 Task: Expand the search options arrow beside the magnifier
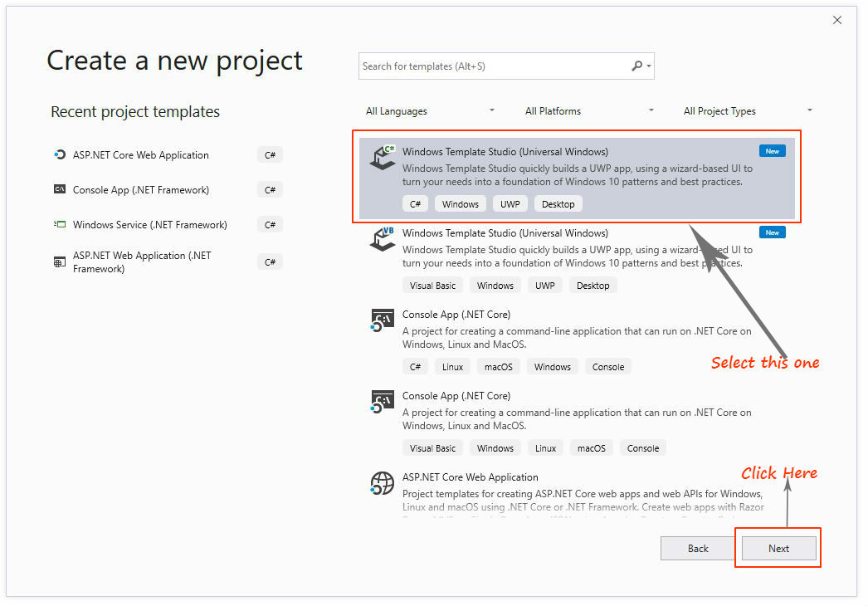649,66
